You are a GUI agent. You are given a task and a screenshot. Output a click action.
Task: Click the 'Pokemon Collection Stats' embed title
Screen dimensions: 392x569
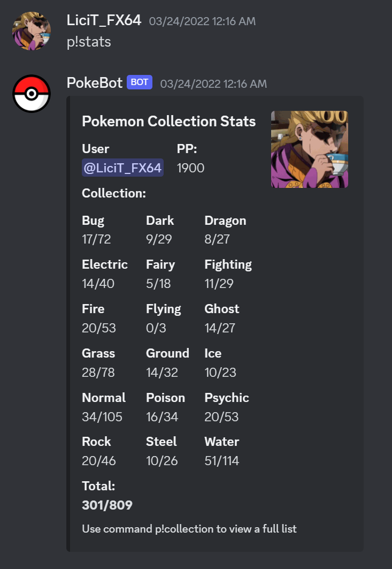point(168,122)
